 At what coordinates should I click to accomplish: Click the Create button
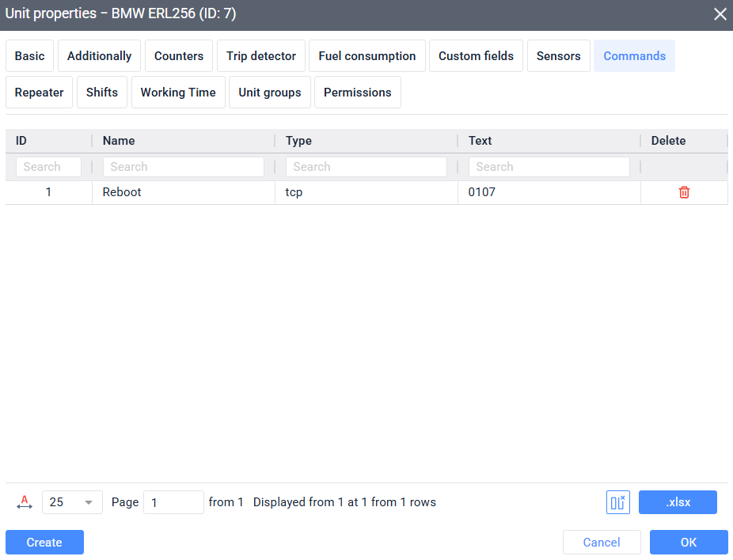44,543
